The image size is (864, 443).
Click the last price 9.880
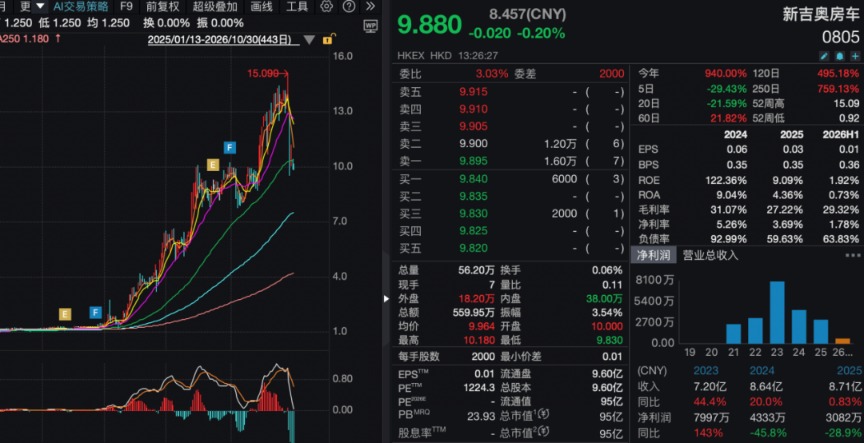430,24
